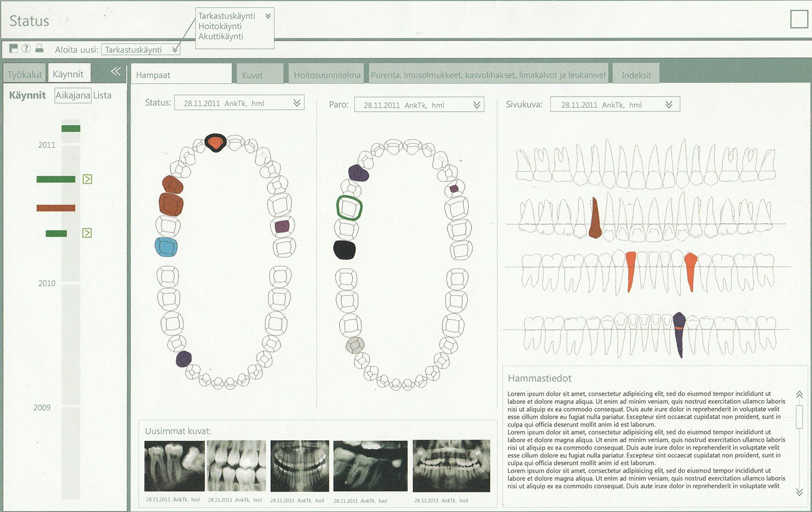
Task: Click the Hammastiedot scrollbar thumb
Action: pyautogui.click(x=799, y=417)
